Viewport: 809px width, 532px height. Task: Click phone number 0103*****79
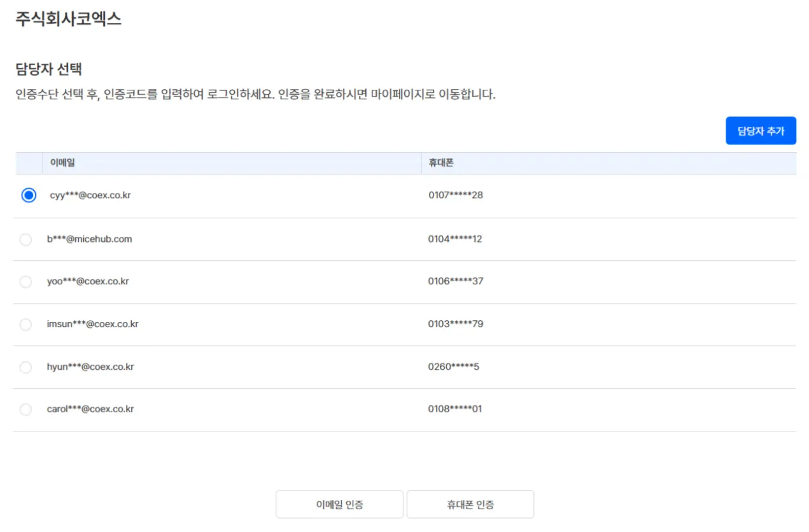(456, 324)
